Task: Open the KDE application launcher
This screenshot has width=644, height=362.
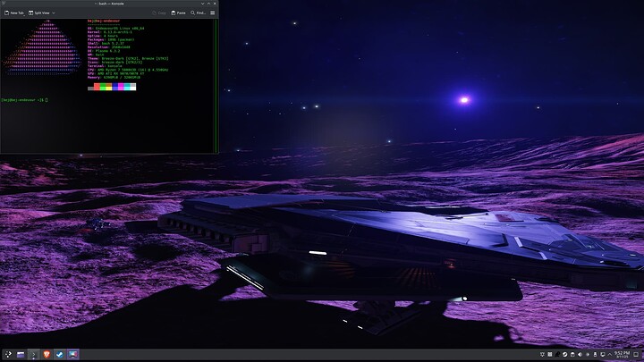Action: pos(8,354)
